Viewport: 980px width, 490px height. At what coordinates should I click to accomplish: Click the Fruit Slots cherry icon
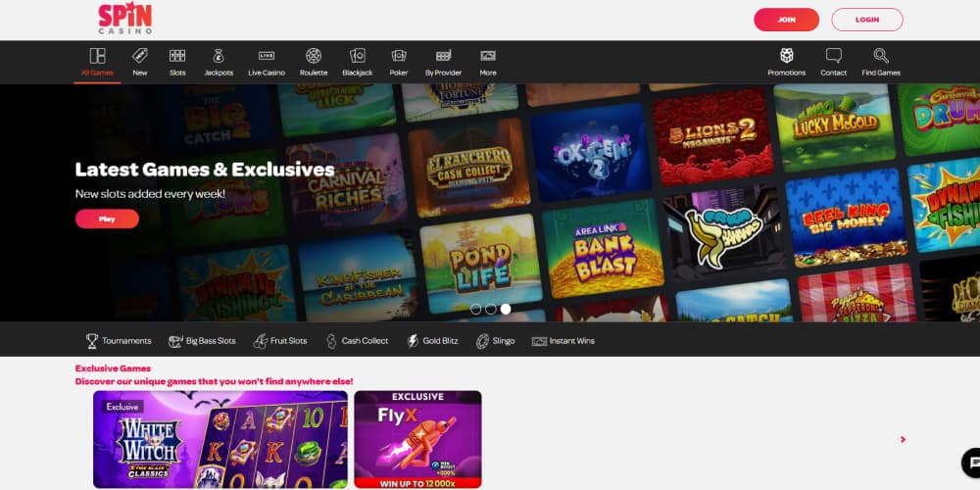tap(260, 341)
